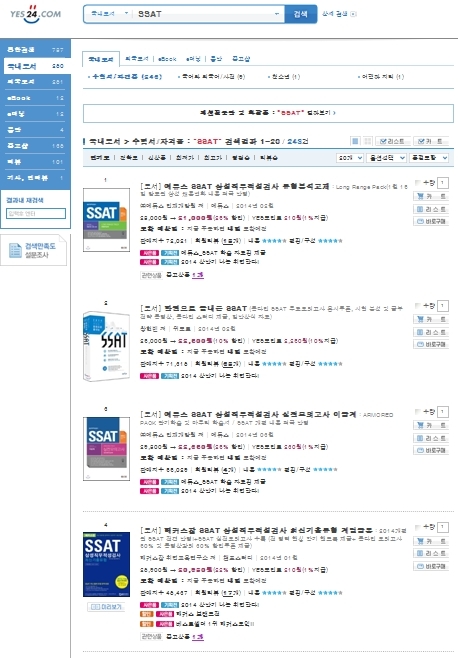Add result 4 to 리스트
Image resolution: width=458 pixels, height=658 pixels.
tap(431, 554)
